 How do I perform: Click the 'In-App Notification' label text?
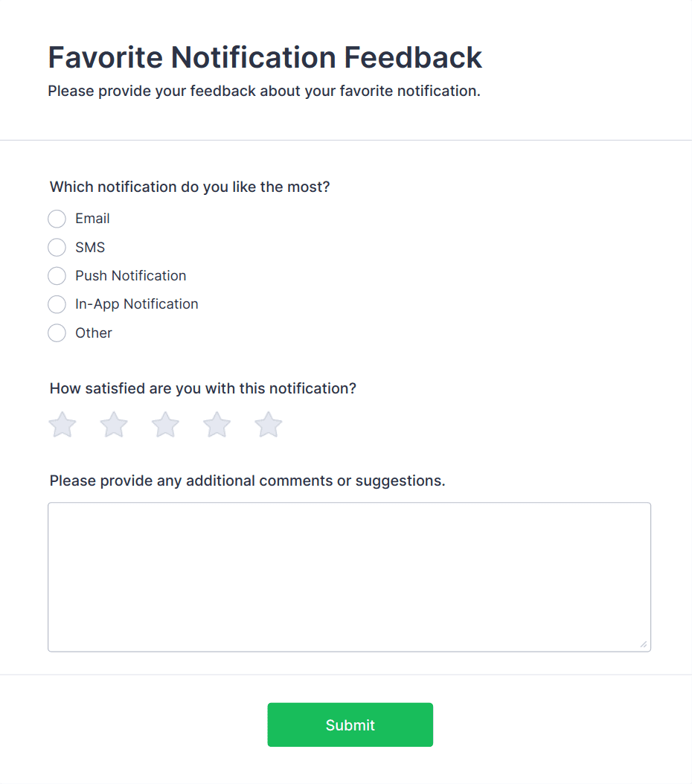137,304
